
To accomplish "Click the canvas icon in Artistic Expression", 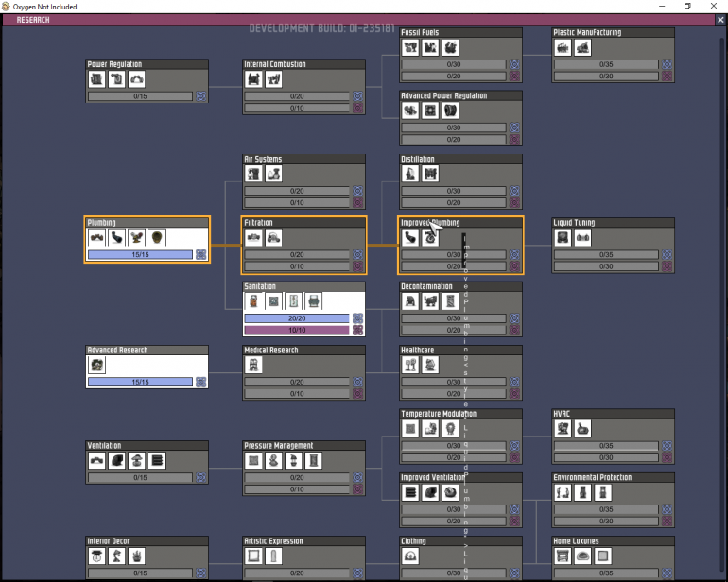I will tap(253, 556).
